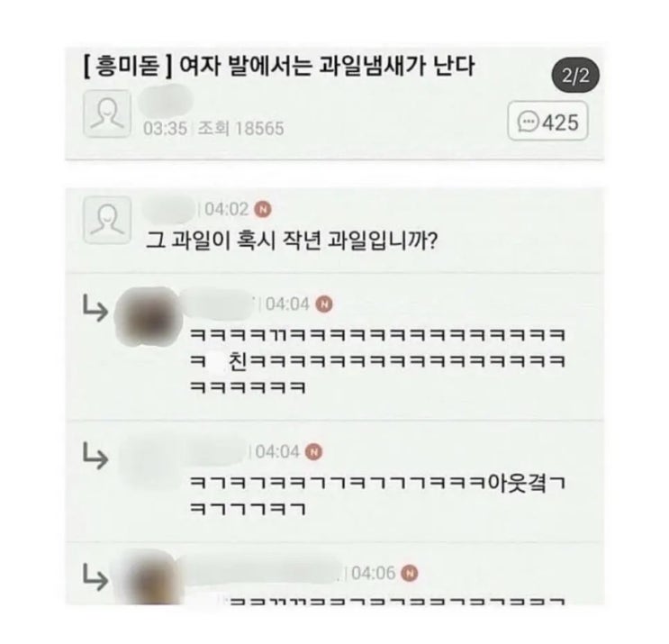Select the [흥미돋] category tag
669x644 pixels.
128,68
